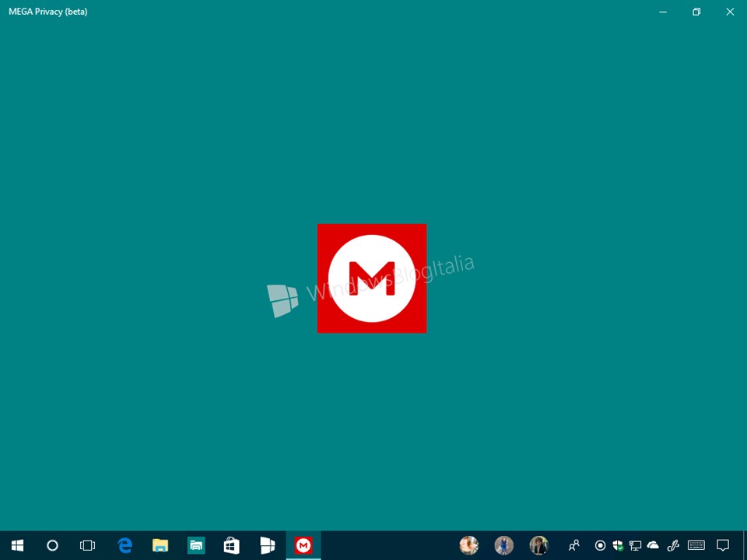The height and width of the screenshot is (560, 747).
Task: Open the white Windows-flag app in taskbar
Action: click(268, 545)
